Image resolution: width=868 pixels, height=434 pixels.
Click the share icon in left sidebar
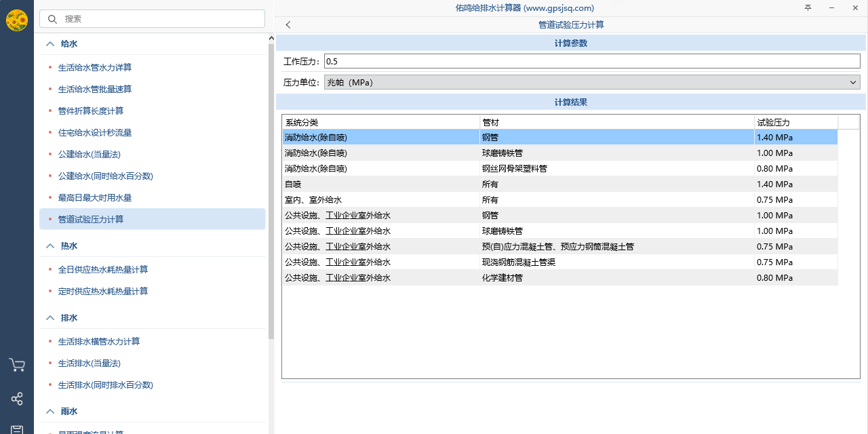click(x=17, y=399)
